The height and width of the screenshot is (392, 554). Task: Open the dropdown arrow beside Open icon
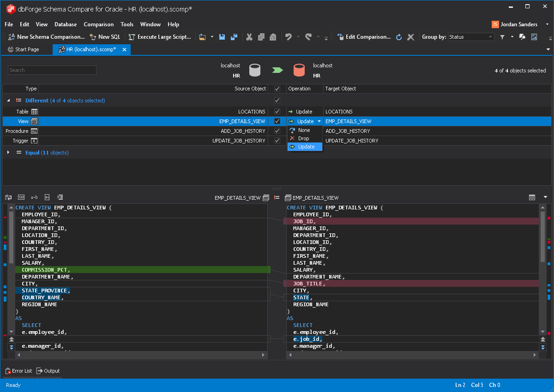tap(212, 37)
